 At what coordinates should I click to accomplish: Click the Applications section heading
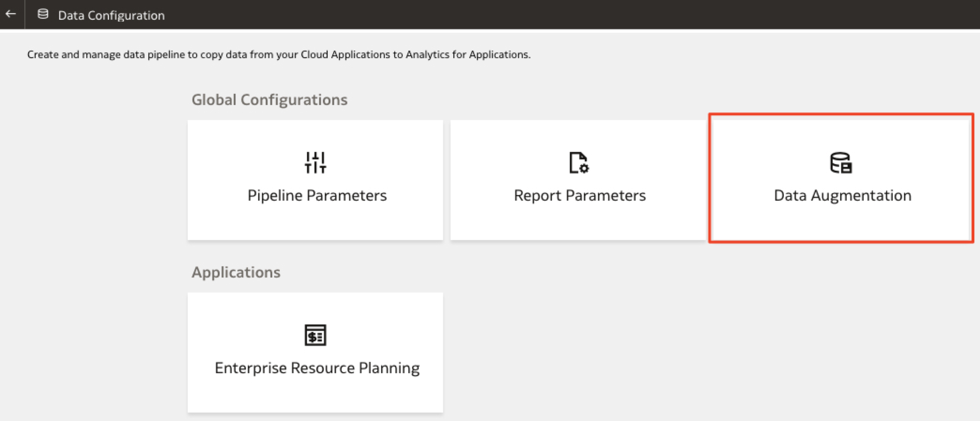click(x=236, y=272)
